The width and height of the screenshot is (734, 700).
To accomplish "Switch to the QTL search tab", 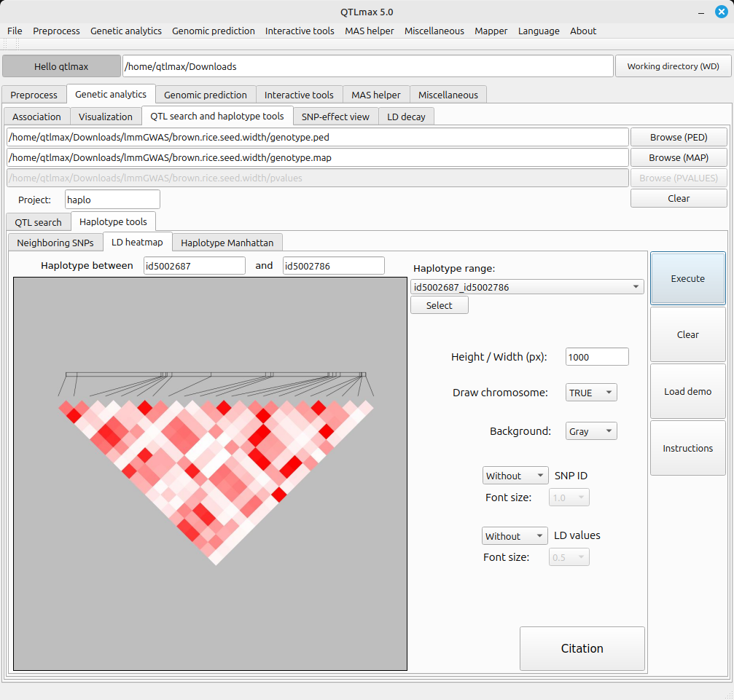I will pos(38,222).
